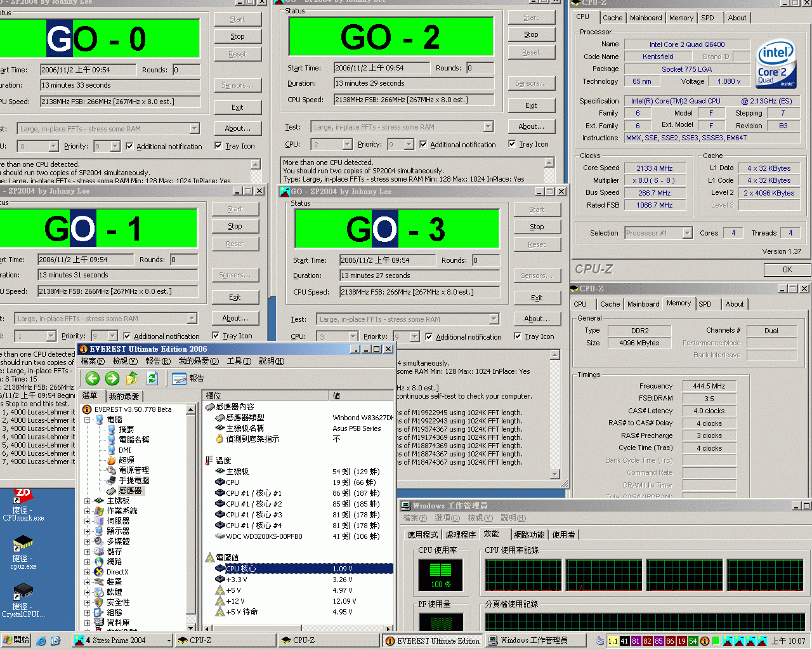Select the 資料庫 database tree item

click(118, 623)
